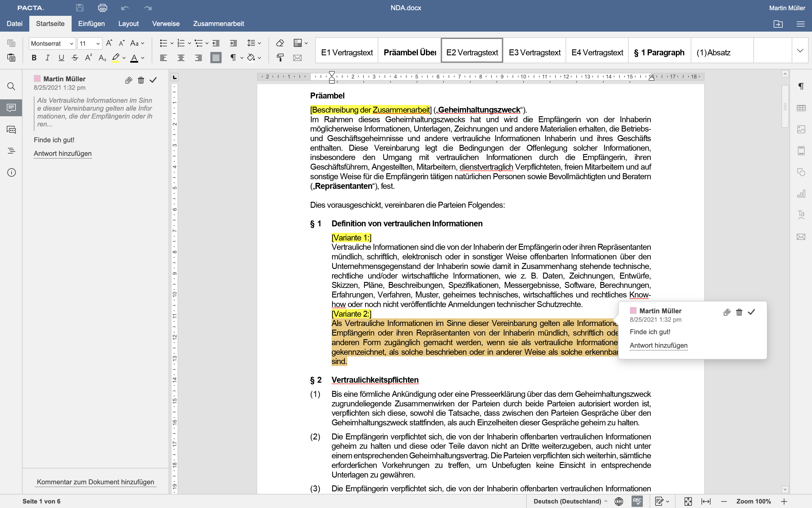Align text right
Image resolution: width=812 pixels, height=508 pixels.
(198, 58)
